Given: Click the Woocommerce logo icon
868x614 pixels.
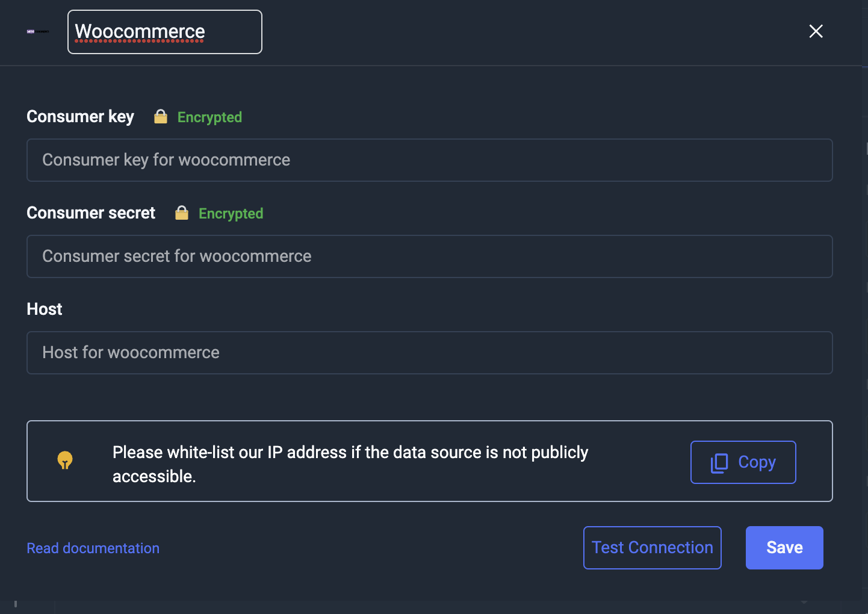Looking at the screenshot, I should [x=38, y=32].
